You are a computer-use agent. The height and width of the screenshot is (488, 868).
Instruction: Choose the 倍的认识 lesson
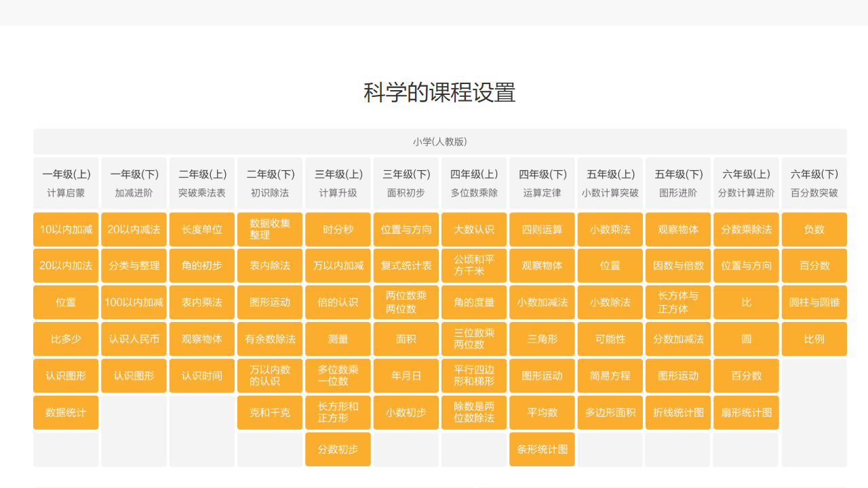pyautogui.click(x=338, y=302)
